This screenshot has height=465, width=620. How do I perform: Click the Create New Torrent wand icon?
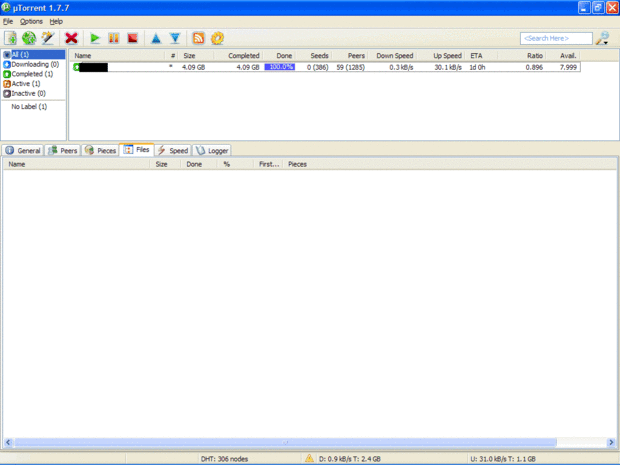click(48, 38)
